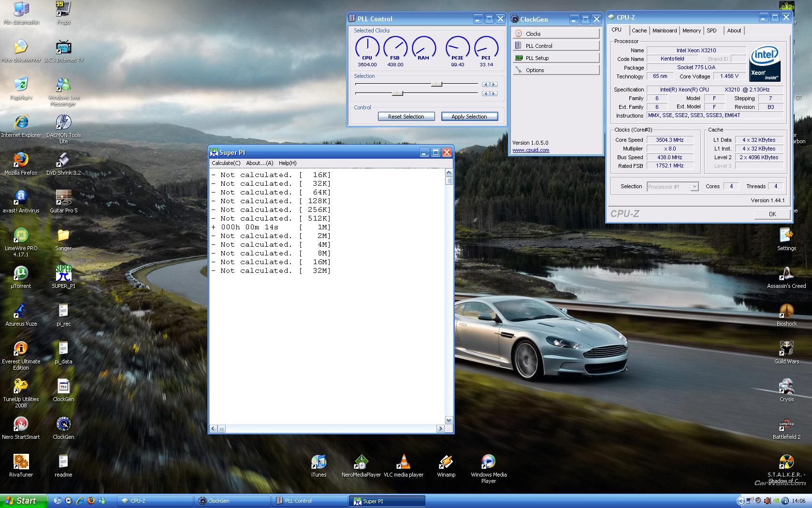Click Clocks button in ClockGen
Image resolution: width=812 pixels, height=508 pixels.
pos(555,33)
